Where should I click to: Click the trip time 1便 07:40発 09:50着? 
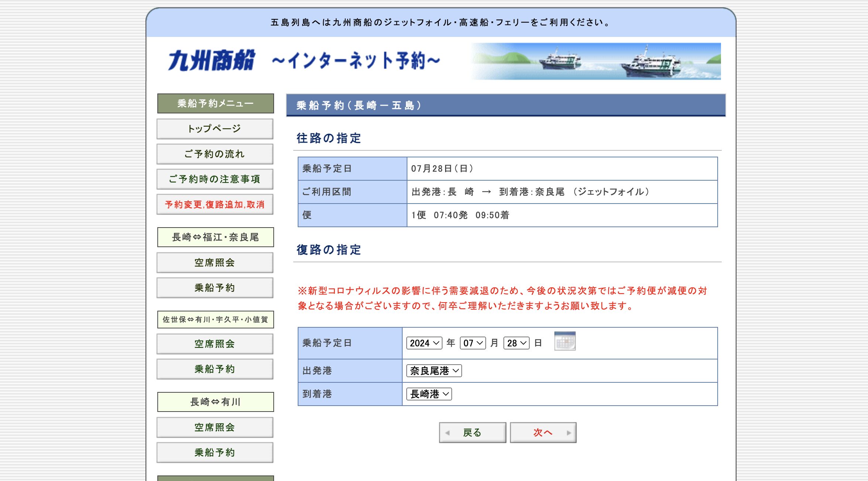(460, 215)
